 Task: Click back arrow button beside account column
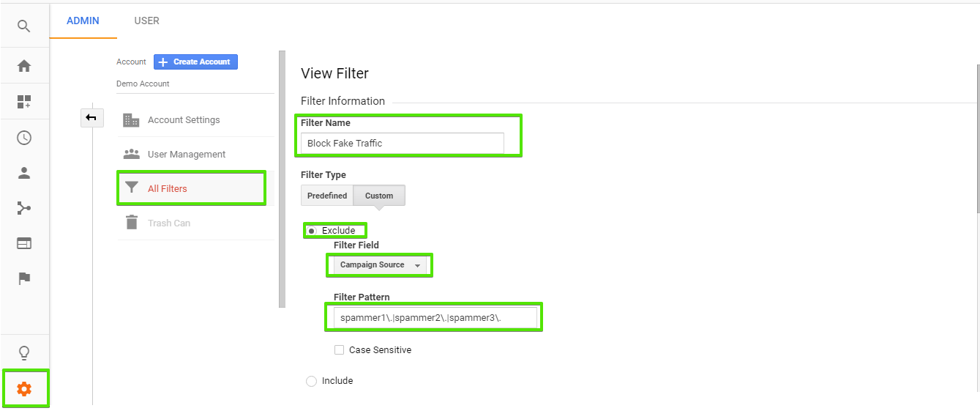91,117
